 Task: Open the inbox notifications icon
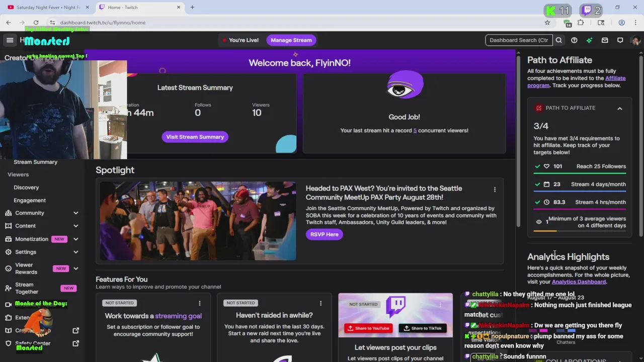click(605, 40)
